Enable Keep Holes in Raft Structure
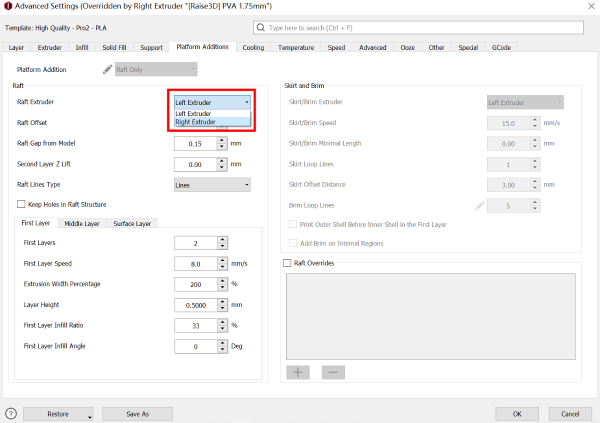600x423 pixels. click(x=20, y=204)
